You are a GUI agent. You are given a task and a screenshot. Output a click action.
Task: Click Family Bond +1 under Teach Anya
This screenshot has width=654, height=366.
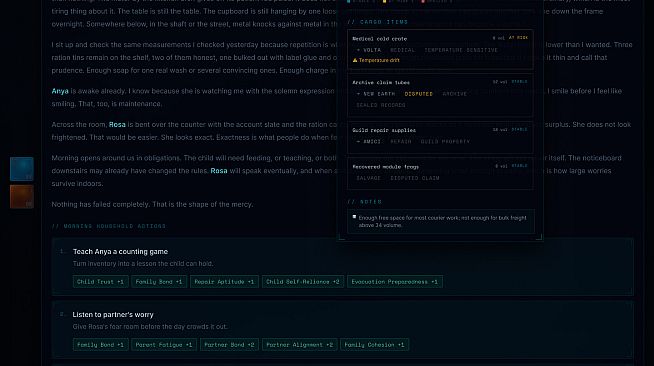pos(159,282)
